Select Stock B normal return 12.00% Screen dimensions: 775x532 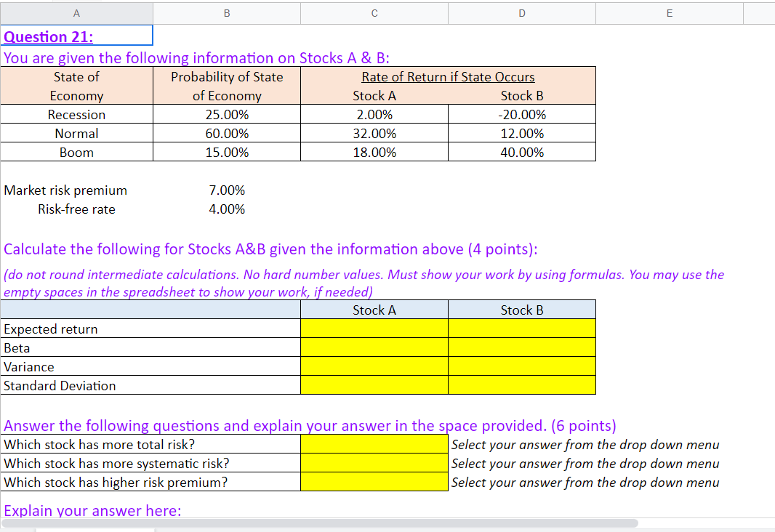522,134
